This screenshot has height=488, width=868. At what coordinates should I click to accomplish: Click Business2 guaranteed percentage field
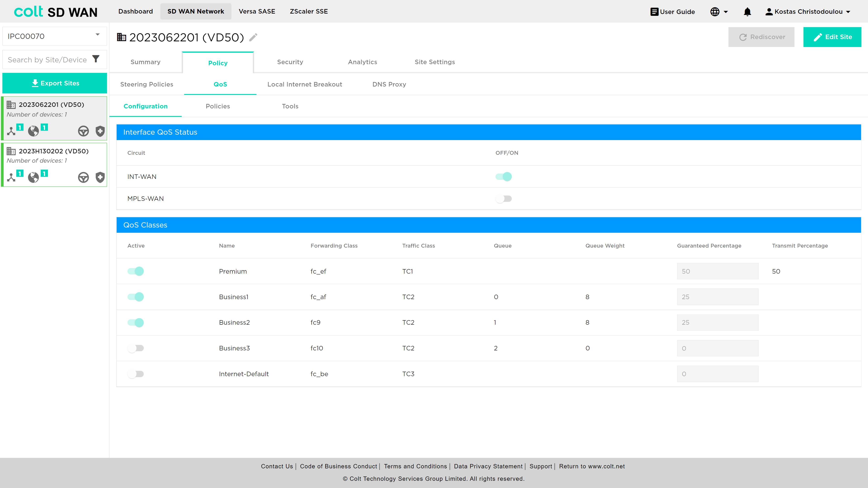pyautogui.click(x=718, y=322)
